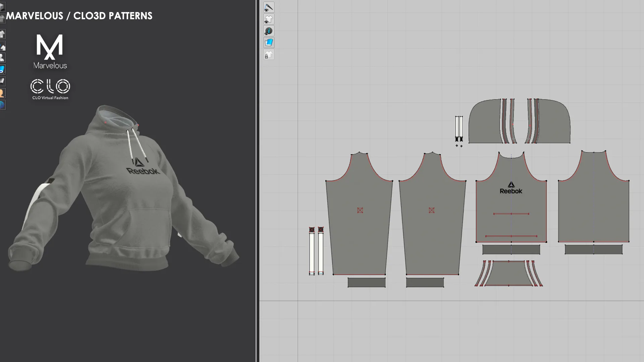Click the lock pattern shirt icon in 2D toolbar
Viewport: 644px width, 362px height.
click(x=269, y=55)
